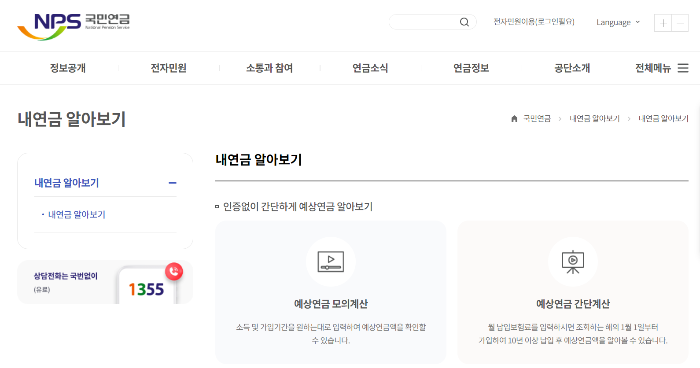Select sidebar heading 내연금 알아보기
Viewport: 700px width, 368px height.
tap(67, 183)
